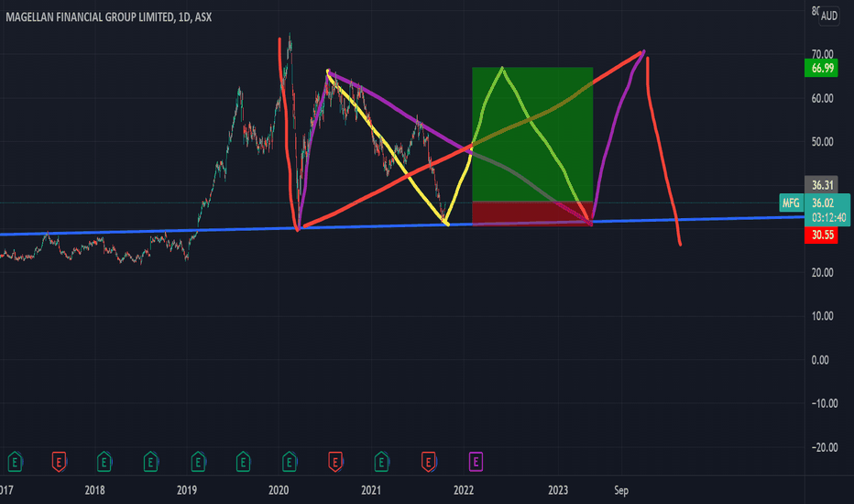Click the green earnings marker above 2019
This screenshot has height=504, width=854.
tap(198, 462)
